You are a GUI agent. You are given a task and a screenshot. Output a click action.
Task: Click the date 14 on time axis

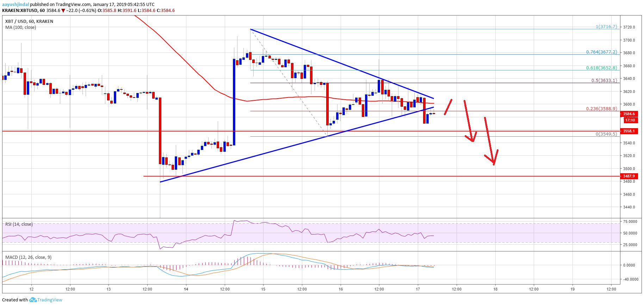click(x=186, y=289)
